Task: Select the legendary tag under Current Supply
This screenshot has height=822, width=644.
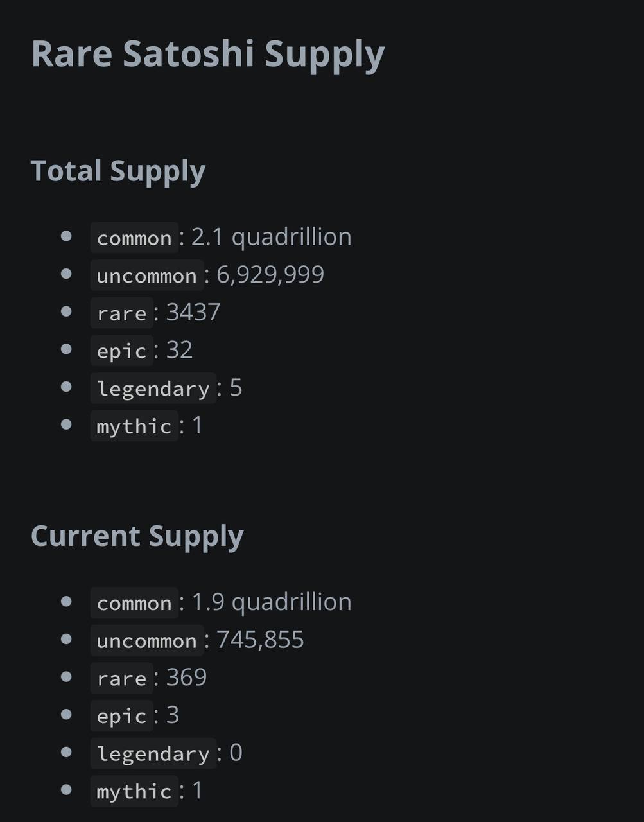Action: [x=153, y=753]
